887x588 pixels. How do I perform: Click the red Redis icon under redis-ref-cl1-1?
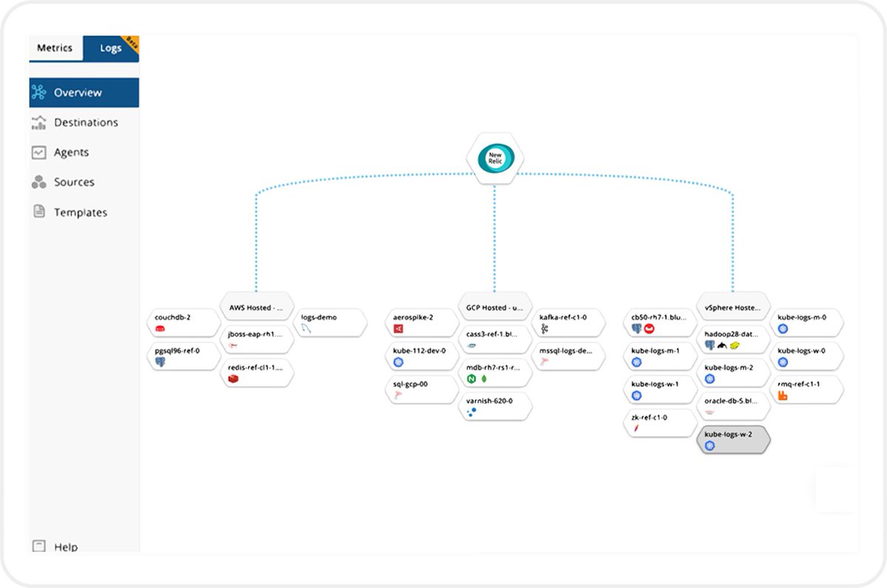pos(234,379)
